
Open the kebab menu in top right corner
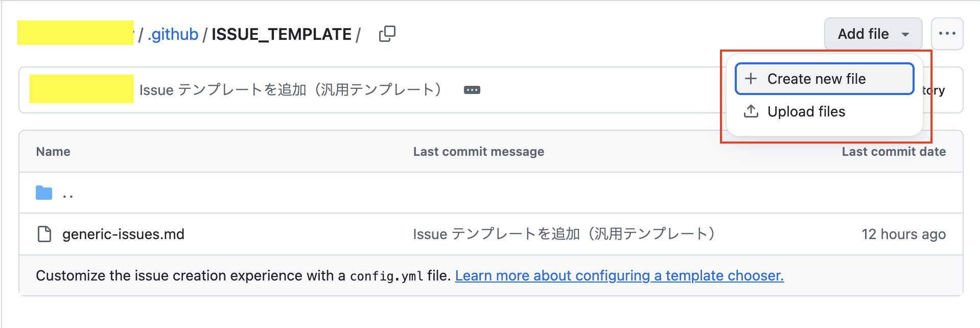[947, 33]
